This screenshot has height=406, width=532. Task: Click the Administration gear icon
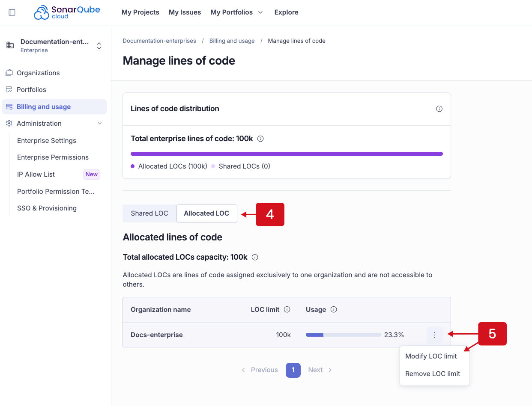(9, 123)
